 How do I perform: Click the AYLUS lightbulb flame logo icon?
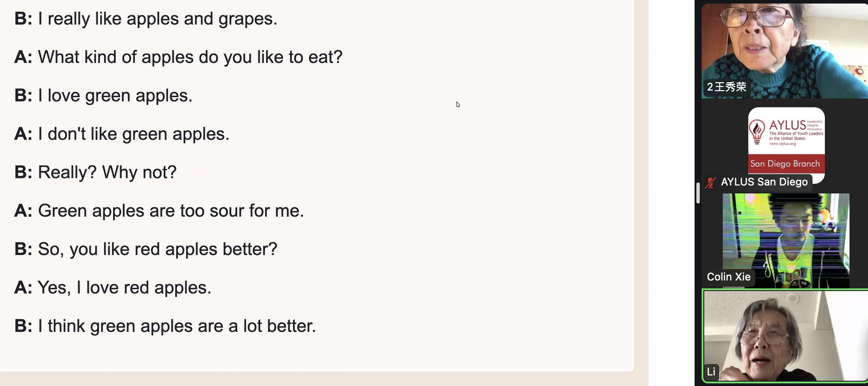[x=757, y=131]
